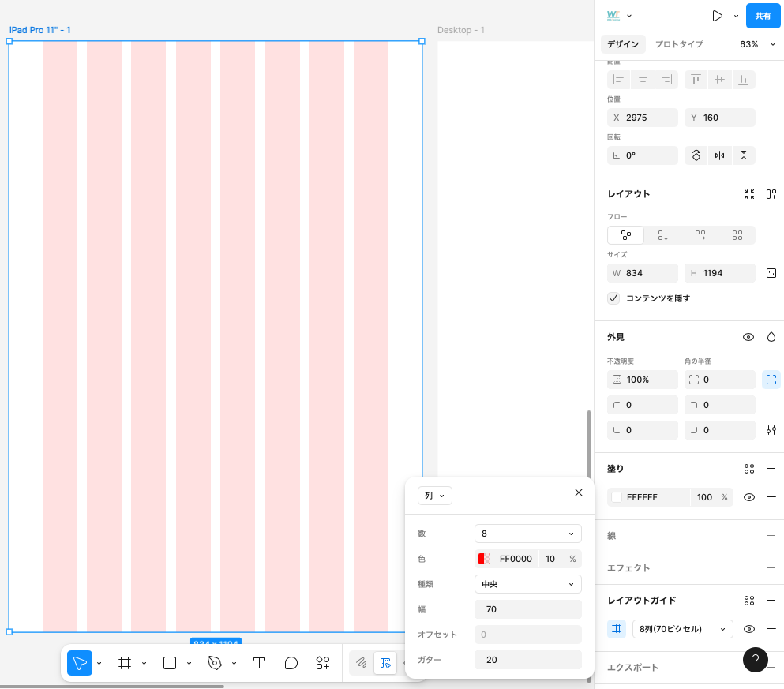Image resolution: width=784 pixels, height=689 pixels.
Task: Switch to the プロトタイプ tab
Action: tap(679, 44)
